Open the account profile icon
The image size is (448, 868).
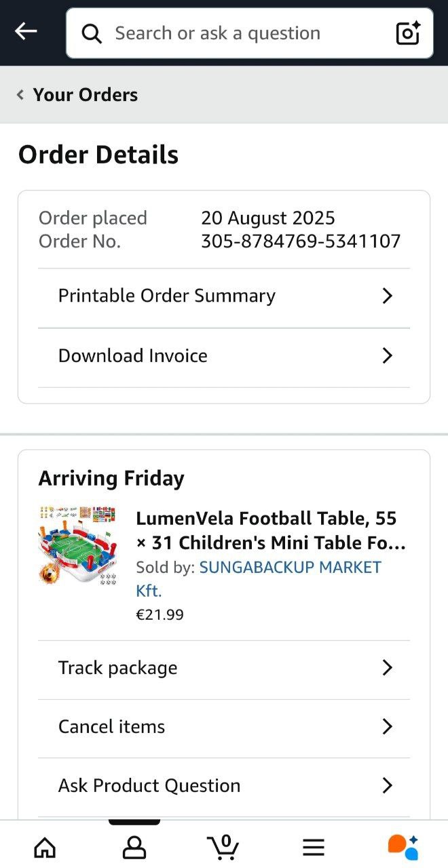(x=134, y=847)
